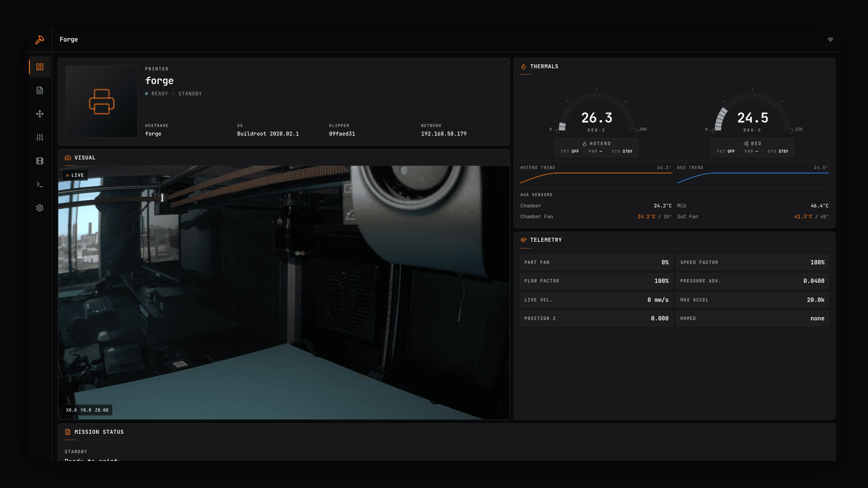Click the live camera video feed
The width and height of the screenshot is (868, 488).
coord(284,292)
